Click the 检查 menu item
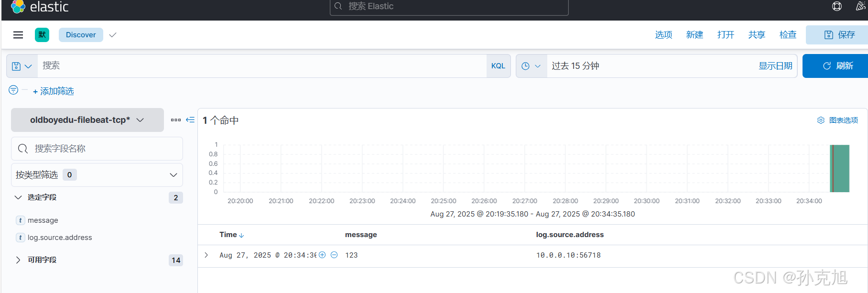The image size is (868, 293). tap(788, 35)
